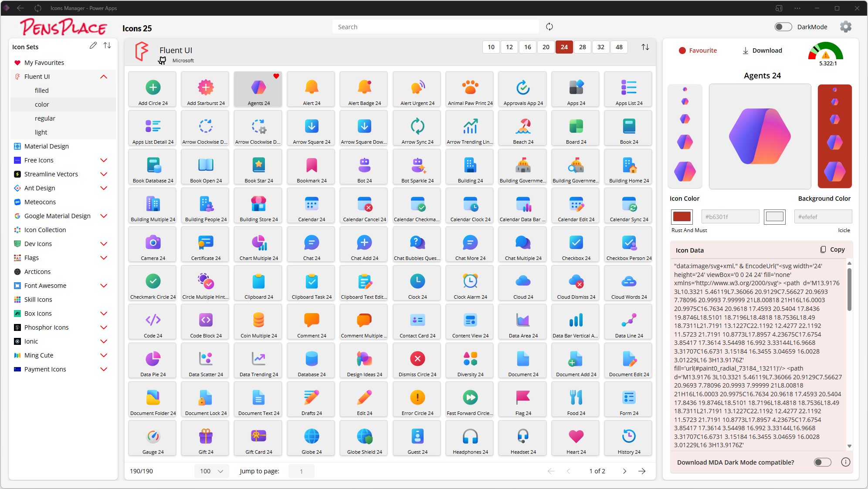
Task: Expand Google Material Design set
Action: 104,216
